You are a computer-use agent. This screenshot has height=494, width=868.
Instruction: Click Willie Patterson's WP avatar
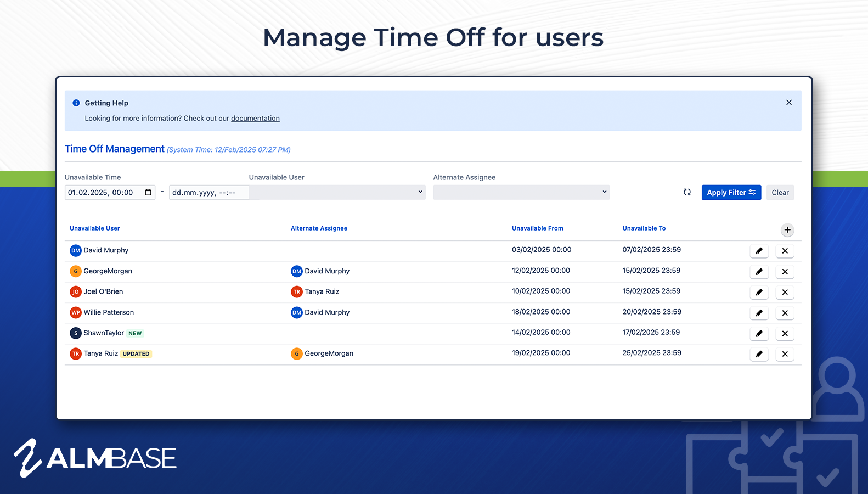(76, 312)
